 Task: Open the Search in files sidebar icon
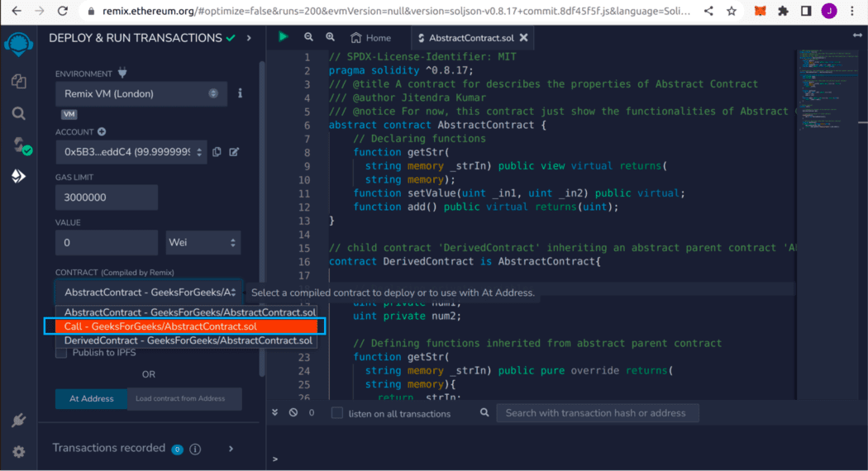point(18,113)
